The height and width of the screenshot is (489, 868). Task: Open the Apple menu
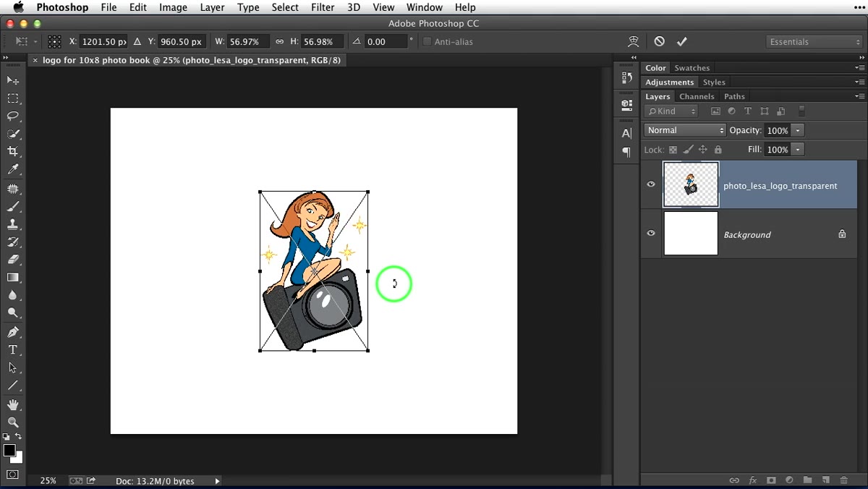(18, 7)
